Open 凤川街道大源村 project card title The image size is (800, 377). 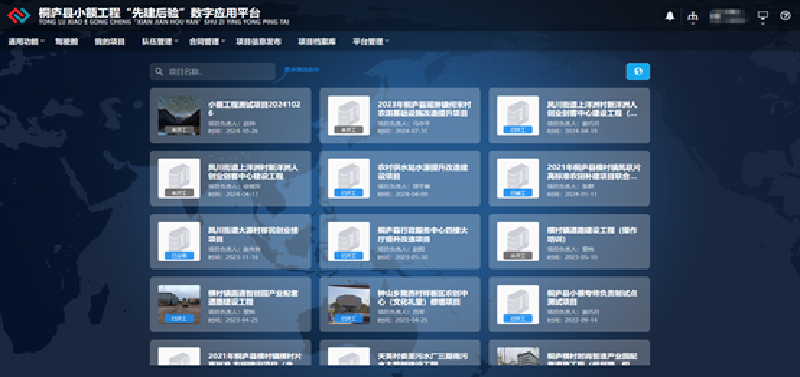[253, 235]
